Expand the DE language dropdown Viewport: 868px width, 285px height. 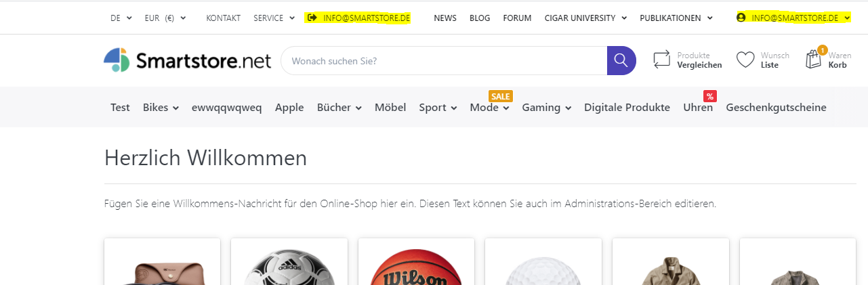click(x=121, y=18)
